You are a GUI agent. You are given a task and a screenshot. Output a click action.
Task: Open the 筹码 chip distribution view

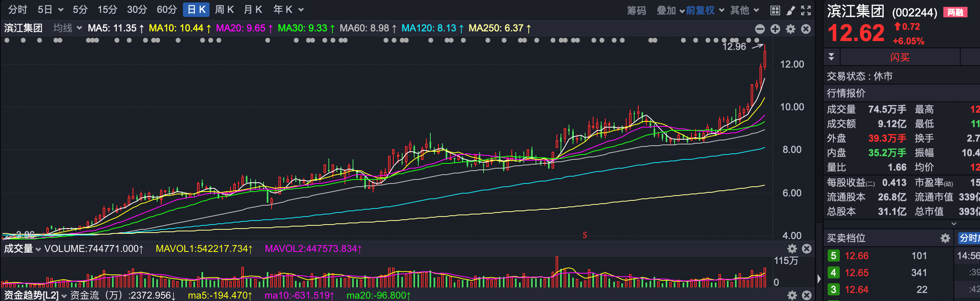636,10
